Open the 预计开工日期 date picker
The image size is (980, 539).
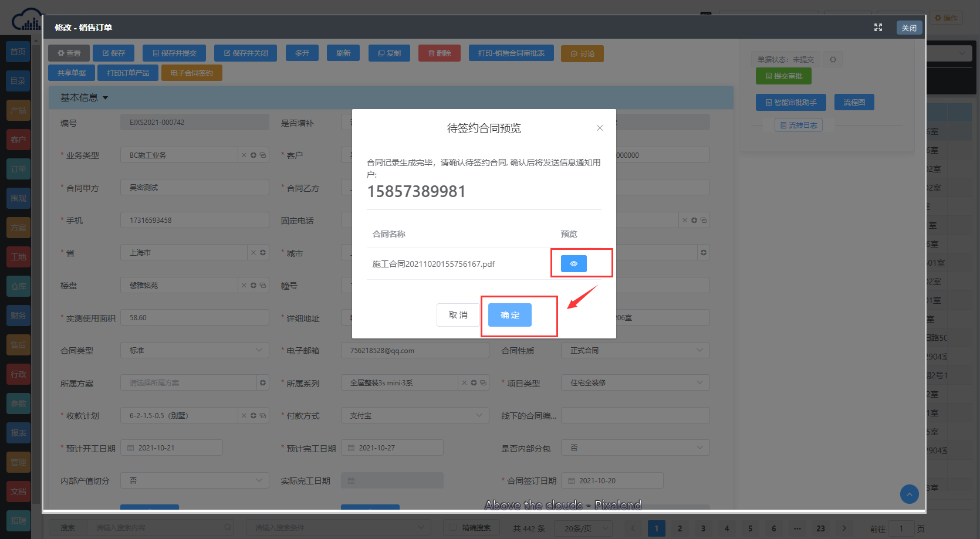171,448
